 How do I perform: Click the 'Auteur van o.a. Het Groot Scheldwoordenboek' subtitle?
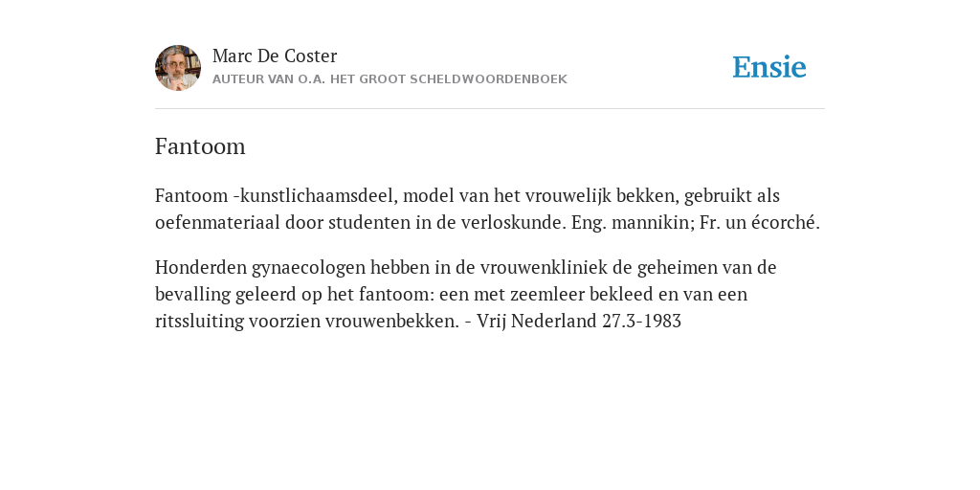tap(390, 79)
